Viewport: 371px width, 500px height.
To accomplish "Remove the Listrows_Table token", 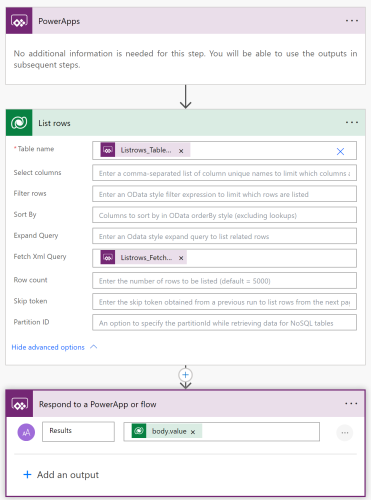I will pos(181,151).
